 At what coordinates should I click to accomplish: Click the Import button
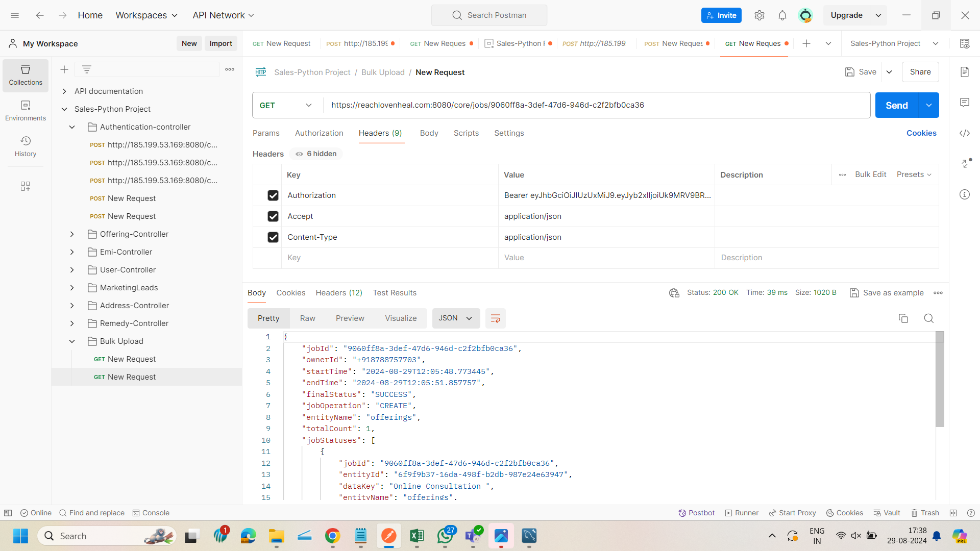[x=220, y=43]
